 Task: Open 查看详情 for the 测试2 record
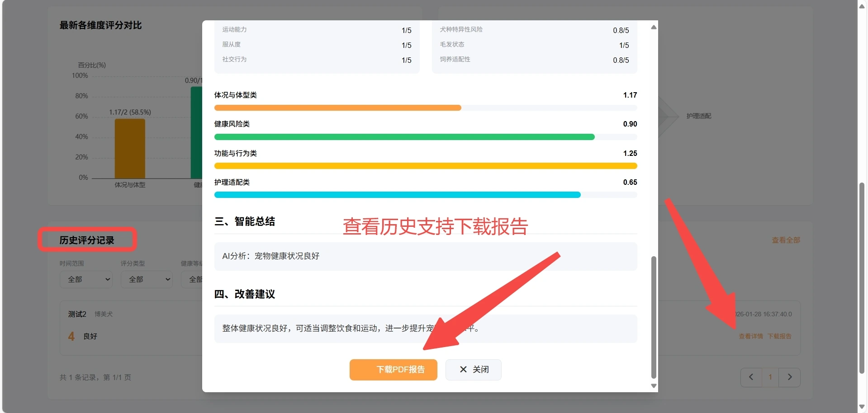(x=750, y=336)
